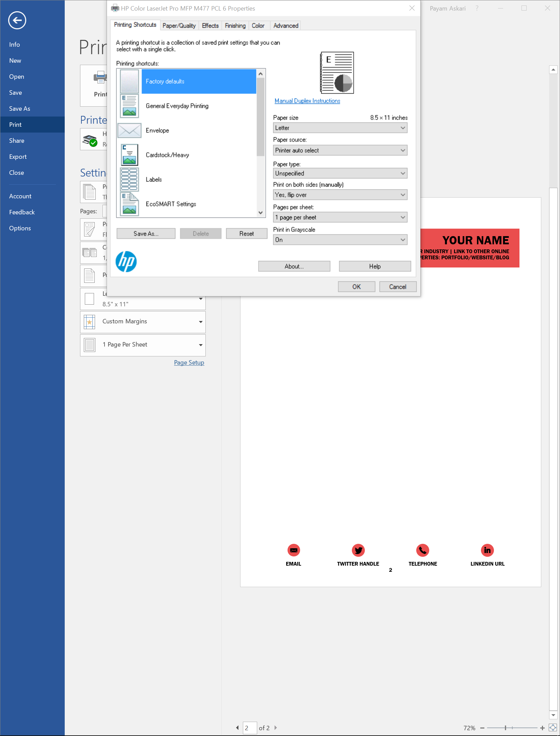
Task: Click the Manual Duplex Instructions link
Action: tap(307, 101)
